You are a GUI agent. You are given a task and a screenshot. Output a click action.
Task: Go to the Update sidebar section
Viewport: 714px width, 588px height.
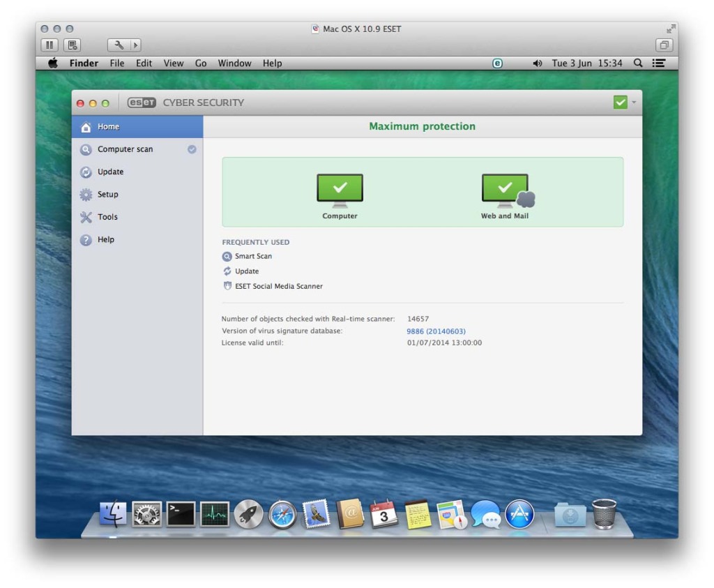[x=137, y=172]
